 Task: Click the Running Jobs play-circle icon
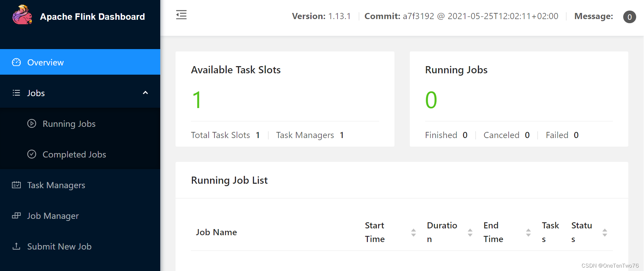(x=32, y=123)
